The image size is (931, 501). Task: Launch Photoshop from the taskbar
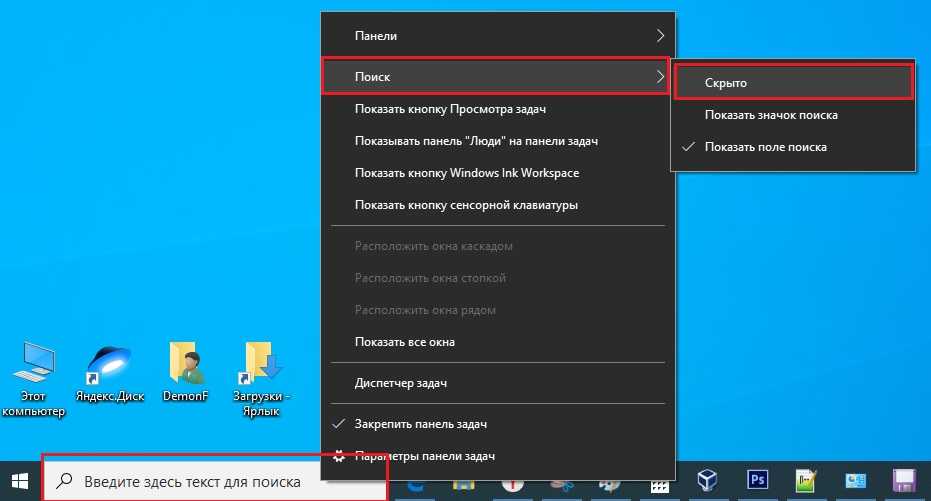pyautogui.click(x=757, y=482)
